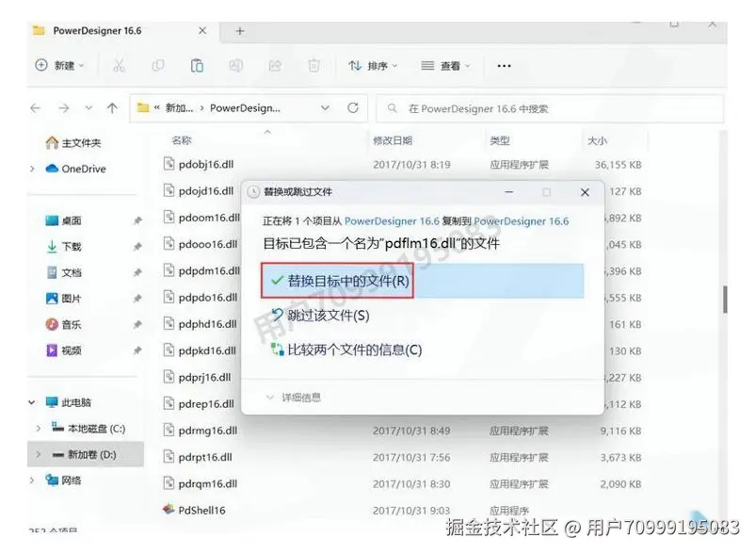Click the Rename icon in the toolbar

pyautogui.click(x=235, y=65)
